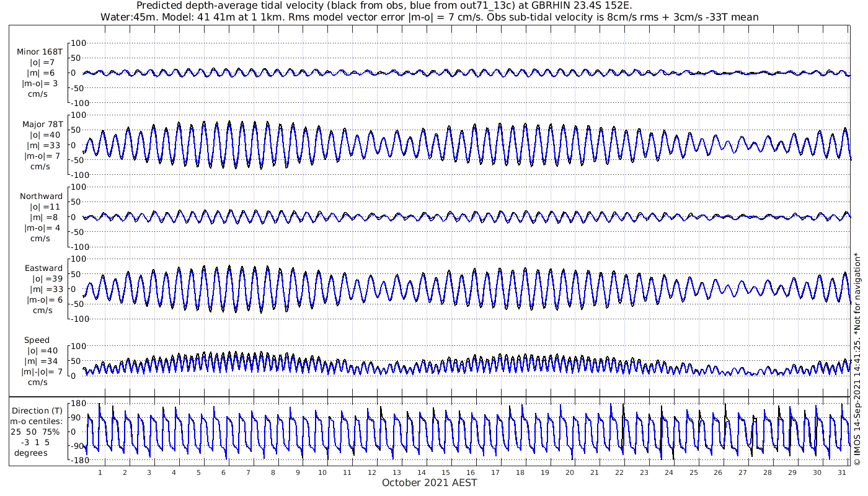Click '|o| =7' in the Minor panel
The width and height of the screenshot is (868, 496).
[x=42, y=63]
